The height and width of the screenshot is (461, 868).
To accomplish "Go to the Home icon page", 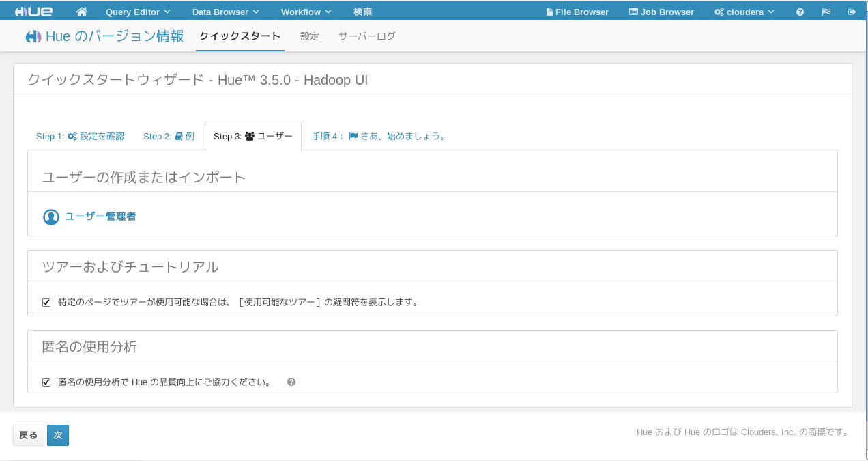I will point(82,12).
